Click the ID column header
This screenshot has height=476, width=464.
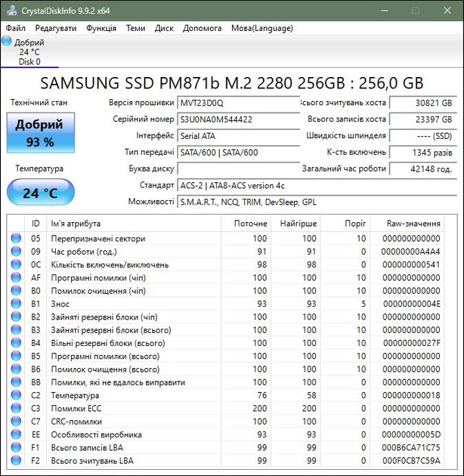coord(36,224)
